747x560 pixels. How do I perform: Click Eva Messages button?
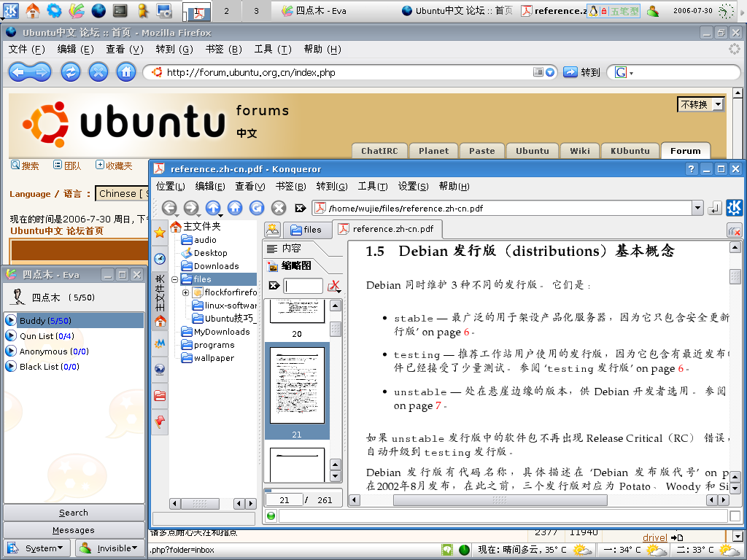[x=74, y=530]
